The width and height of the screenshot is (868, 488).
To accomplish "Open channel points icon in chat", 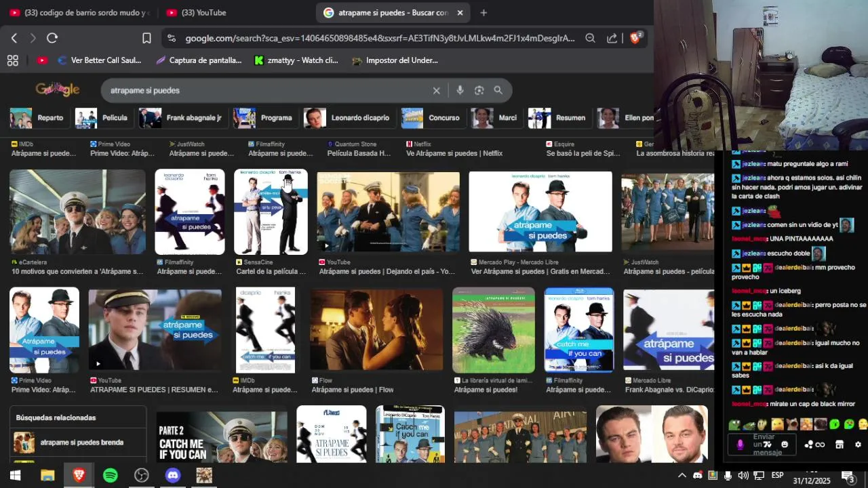I will [814, 445].
